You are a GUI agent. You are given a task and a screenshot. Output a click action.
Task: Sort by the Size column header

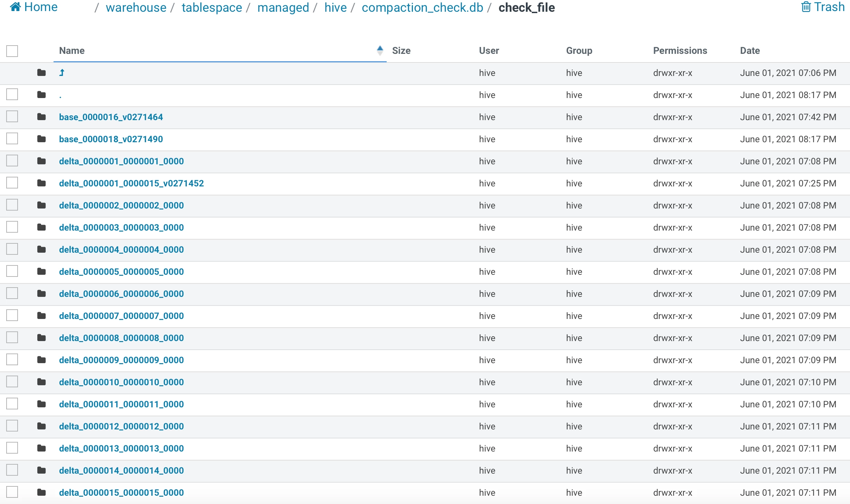pyautogui.click(x=401, y=50)
